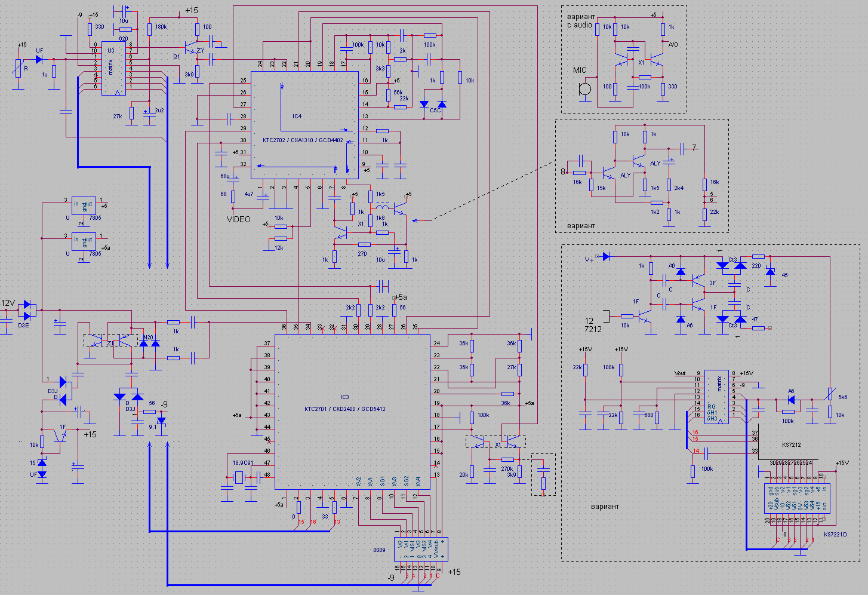The image size is (868, 595).
Task: Click the matrix chip in KS7212 variant
Action: [x=716, y=397]
